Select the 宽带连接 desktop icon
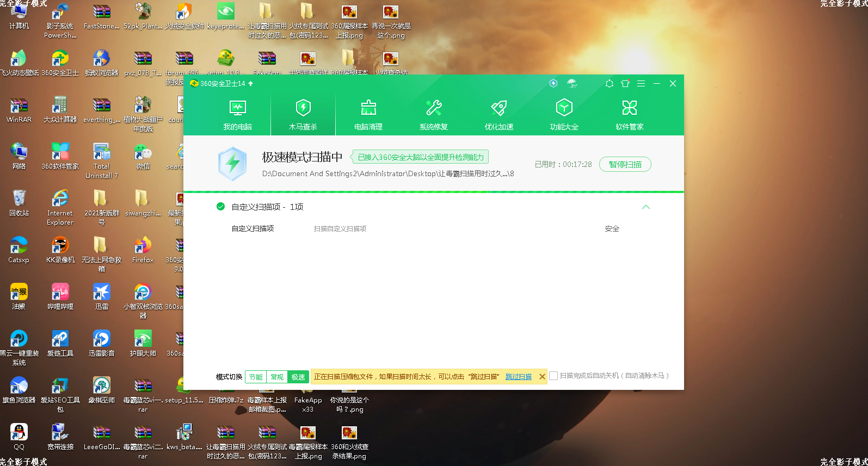 60,437
